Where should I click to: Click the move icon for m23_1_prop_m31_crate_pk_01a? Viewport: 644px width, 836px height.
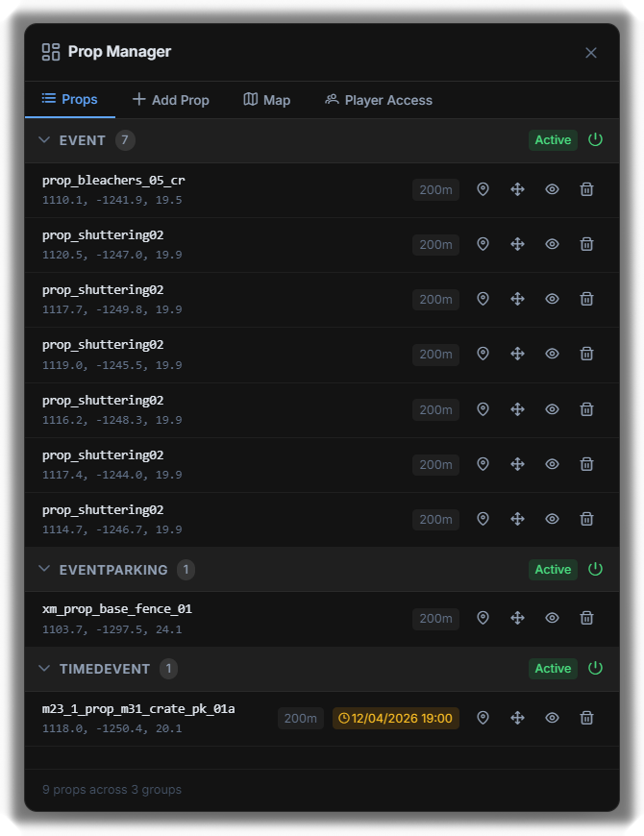[x=517, y=718]
